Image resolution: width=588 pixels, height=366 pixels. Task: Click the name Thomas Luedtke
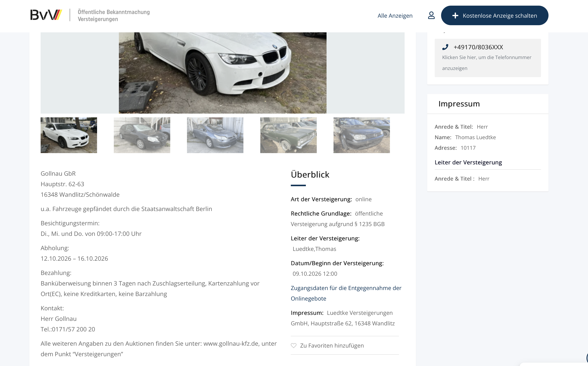475,137
